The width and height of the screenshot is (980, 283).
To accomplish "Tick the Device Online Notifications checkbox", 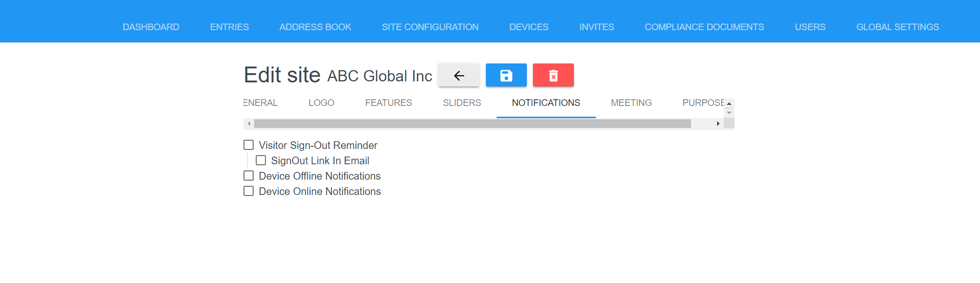I will coord(249,191).
